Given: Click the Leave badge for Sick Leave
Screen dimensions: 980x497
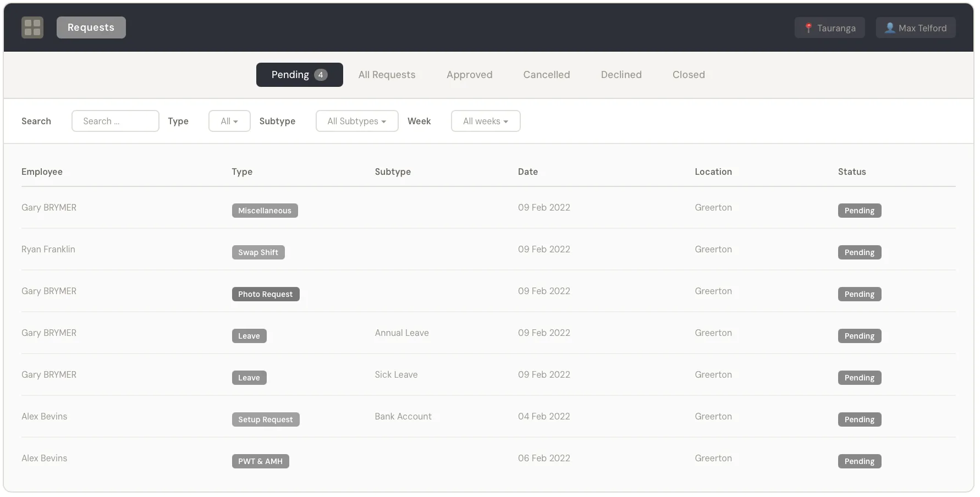Looking at the screenshot, I should [x=249, y=378].
